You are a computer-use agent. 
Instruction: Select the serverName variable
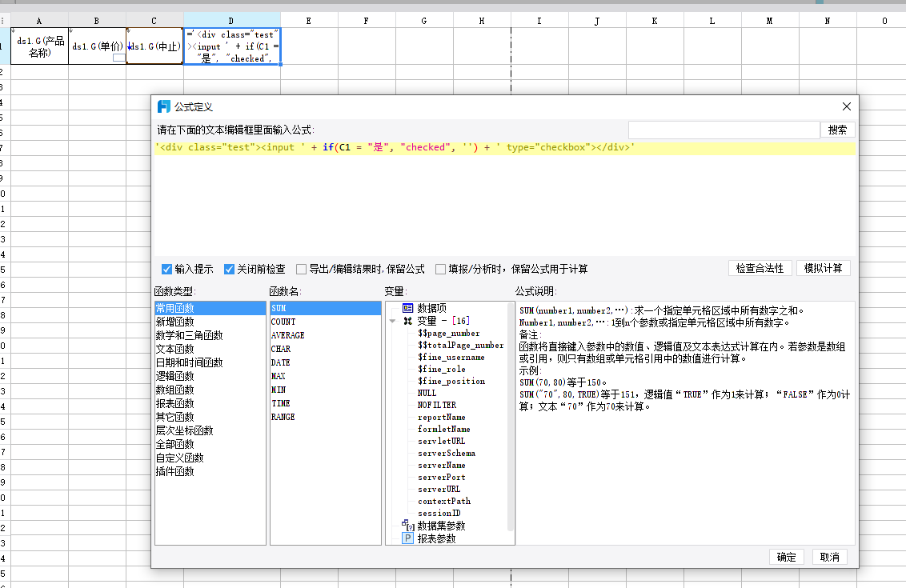point(442,466)
